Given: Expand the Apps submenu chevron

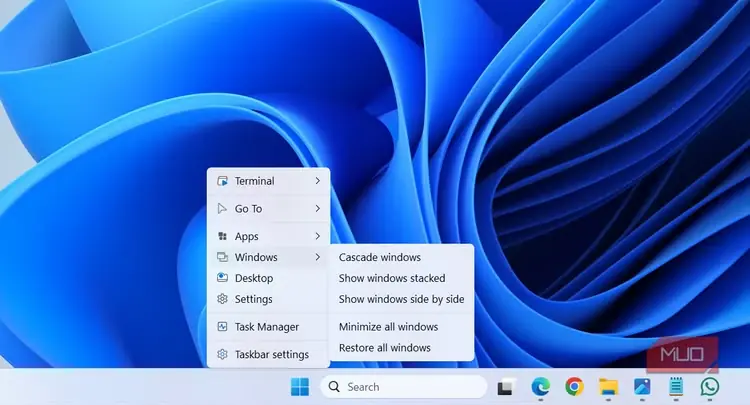Looking at the screenshot, I should 318,236.
